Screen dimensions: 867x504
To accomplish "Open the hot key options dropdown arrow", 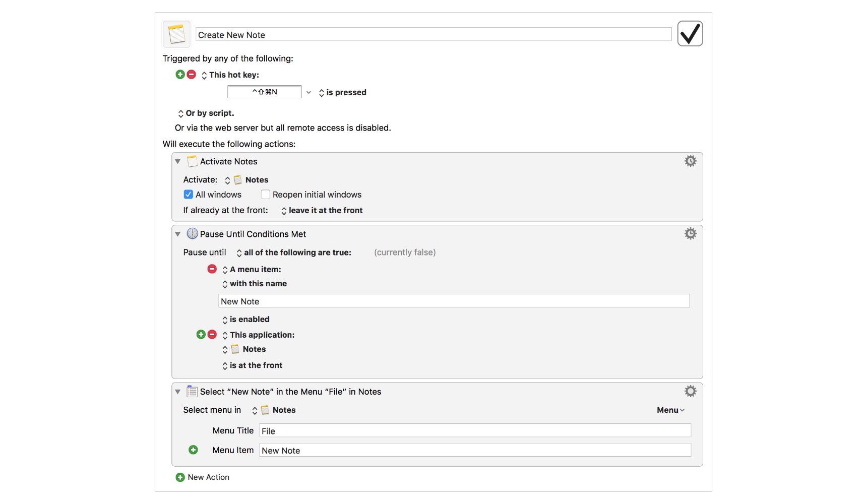I will 308,92.
